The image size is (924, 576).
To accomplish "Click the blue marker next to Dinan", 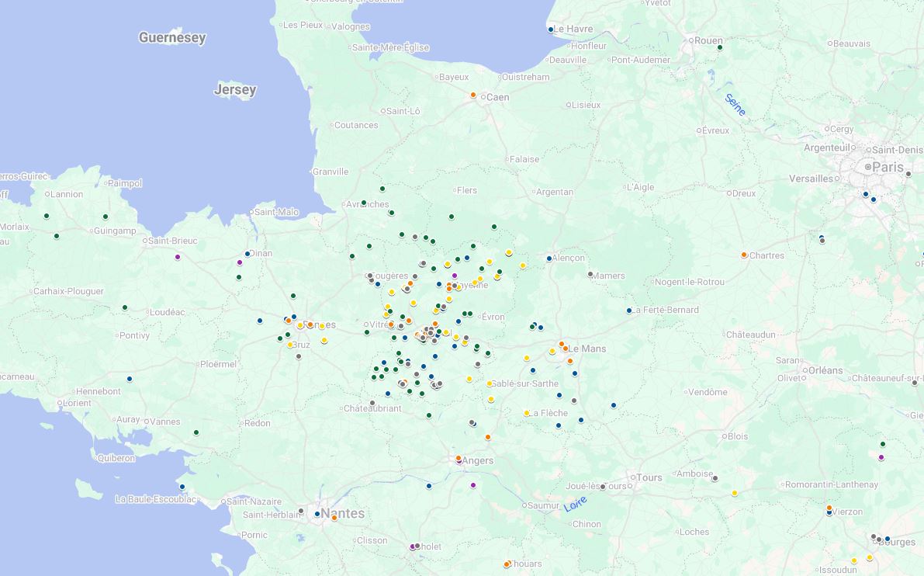I will click(x=247, y=254).
